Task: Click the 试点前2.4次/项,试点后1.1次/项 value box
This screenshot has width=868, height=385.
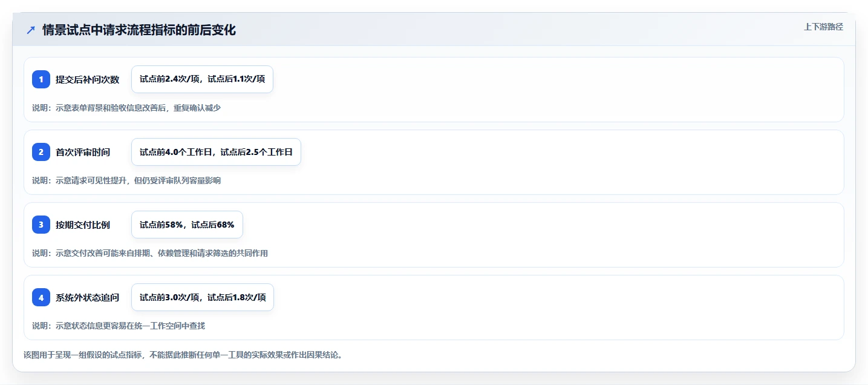Action: [203, 79]
